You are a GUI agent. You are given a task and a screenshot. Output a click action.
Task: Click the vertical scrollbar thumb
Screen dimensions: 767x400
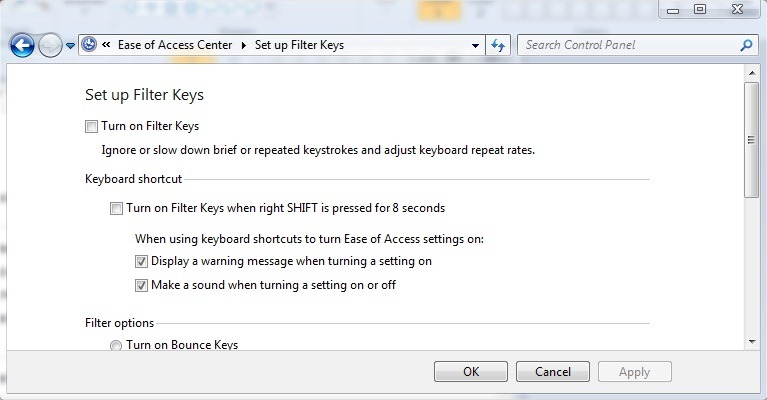(x=751, y=138)
